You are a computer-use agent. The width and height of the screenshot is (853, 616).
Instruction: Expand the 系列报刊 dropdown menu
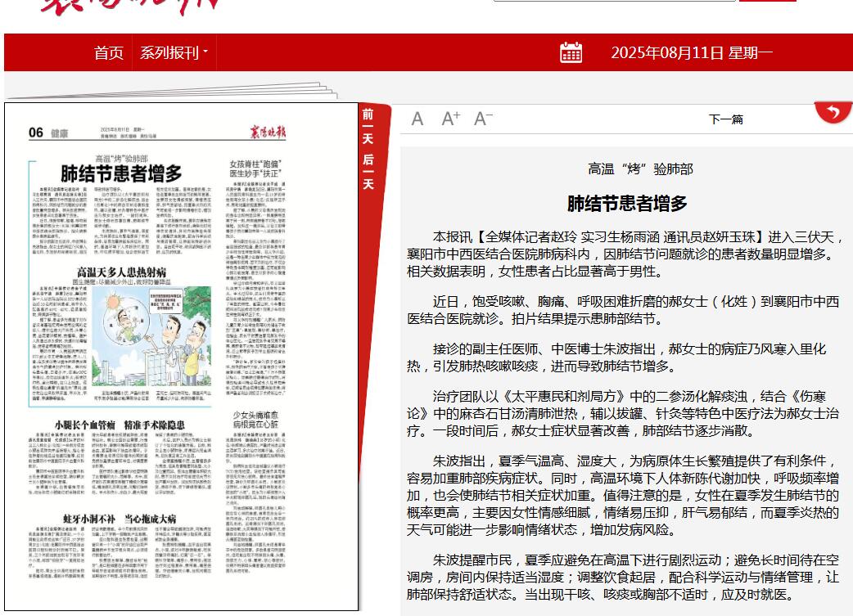(x=174, y=53)
